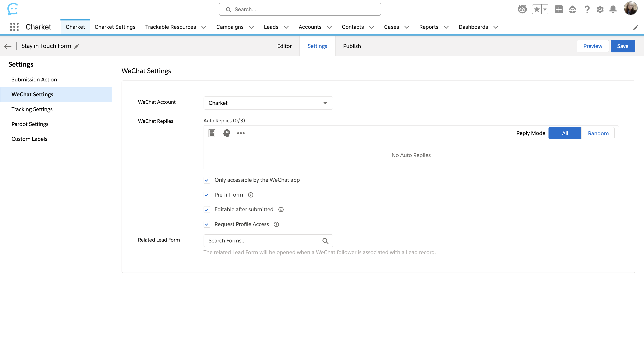View notifications via the bell icon
Screen dimensions: 644x363
613,9
